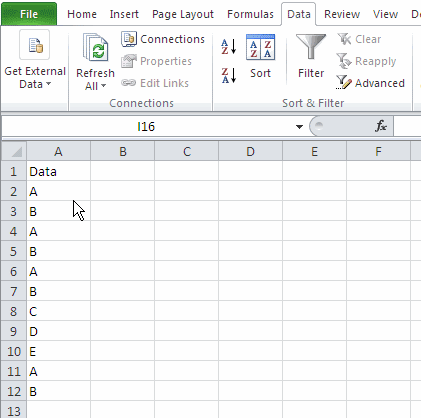
Task: Select cell A3 containing B
Action: [x=58, y=211]
